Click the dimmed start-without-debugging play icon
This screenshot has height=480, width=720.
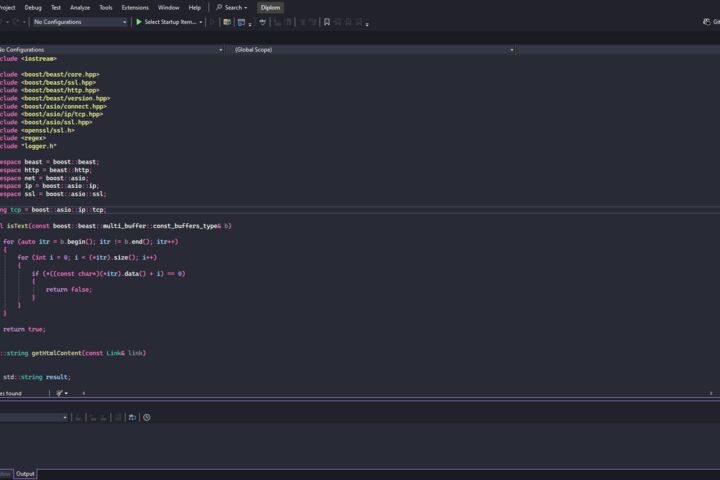coord(212,22)
